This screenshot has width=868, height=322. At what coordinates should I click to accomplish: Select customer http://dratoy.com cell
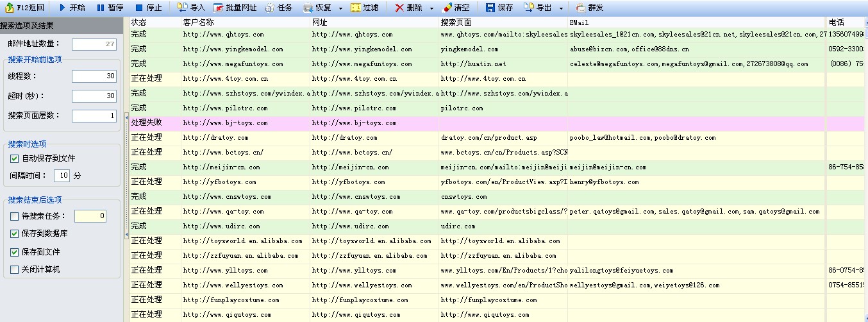click(246, 138)
